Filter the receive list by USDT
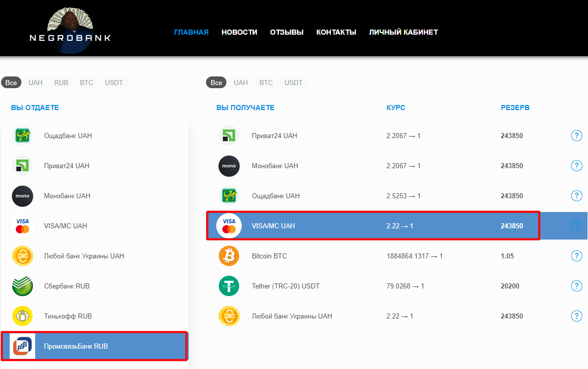Image resolution: width=588 pixels, height=369 pixels. point(294,83)
